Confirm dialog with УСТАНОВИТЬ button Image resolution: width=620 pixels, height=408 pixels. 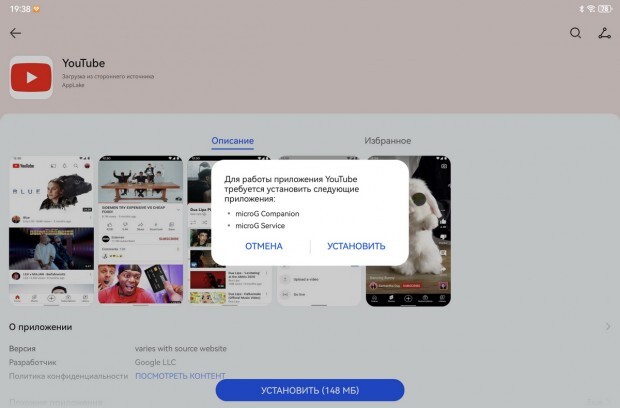click(x=356, y=246)
